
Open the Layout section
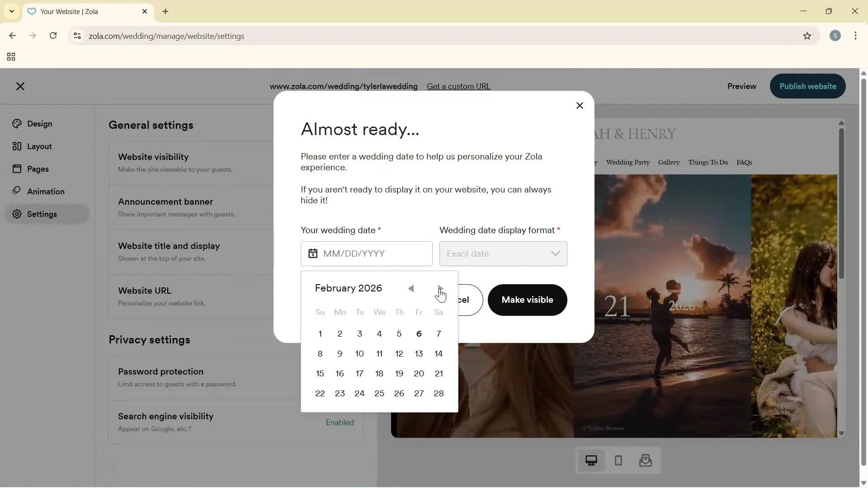38,146
